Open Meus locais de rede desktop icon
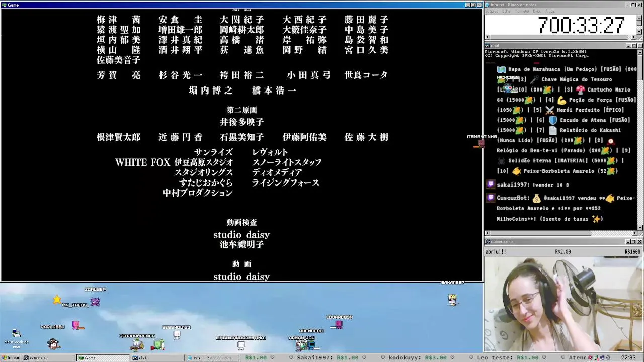 16,339
